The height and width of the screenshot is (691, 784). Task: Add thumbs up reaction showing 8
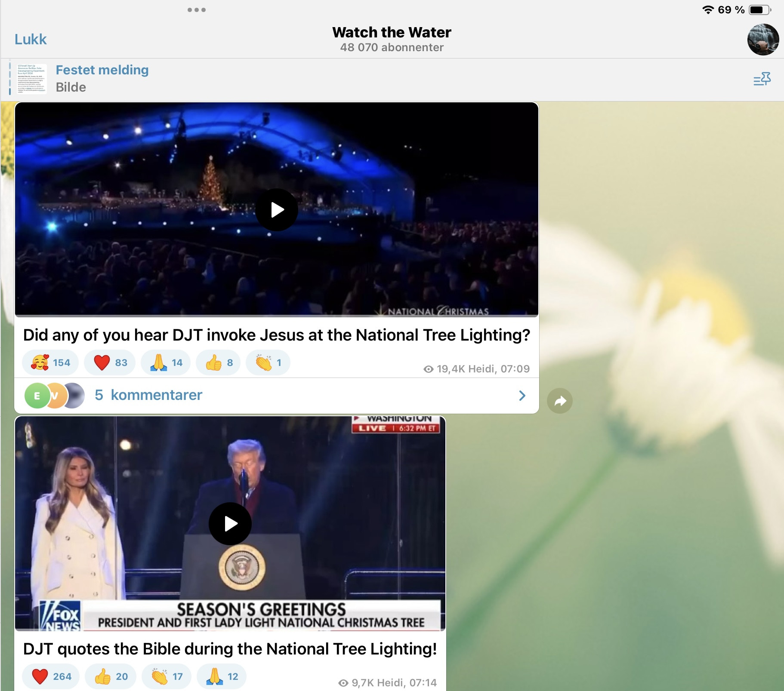219,363
